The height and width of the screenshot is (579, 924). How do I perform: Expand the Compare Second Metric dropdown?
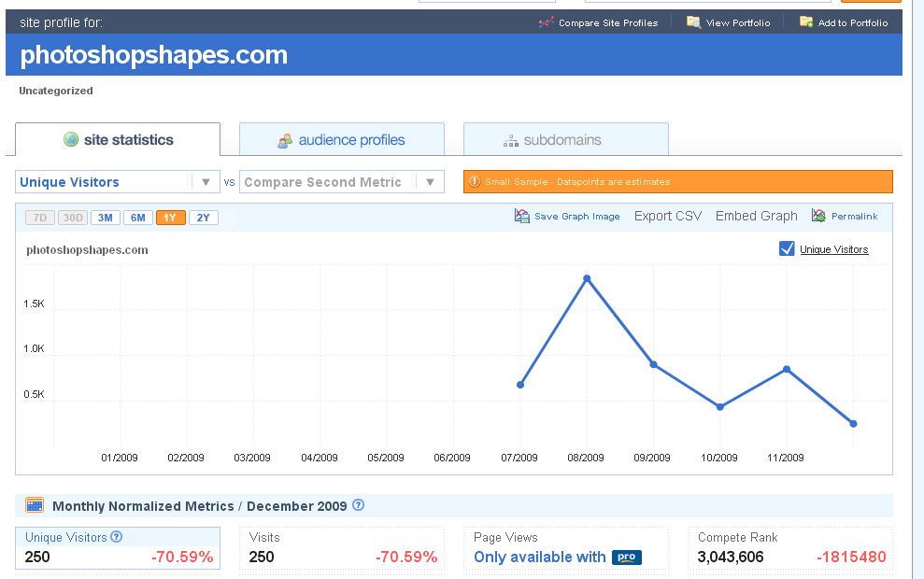(x=342, y=182)
